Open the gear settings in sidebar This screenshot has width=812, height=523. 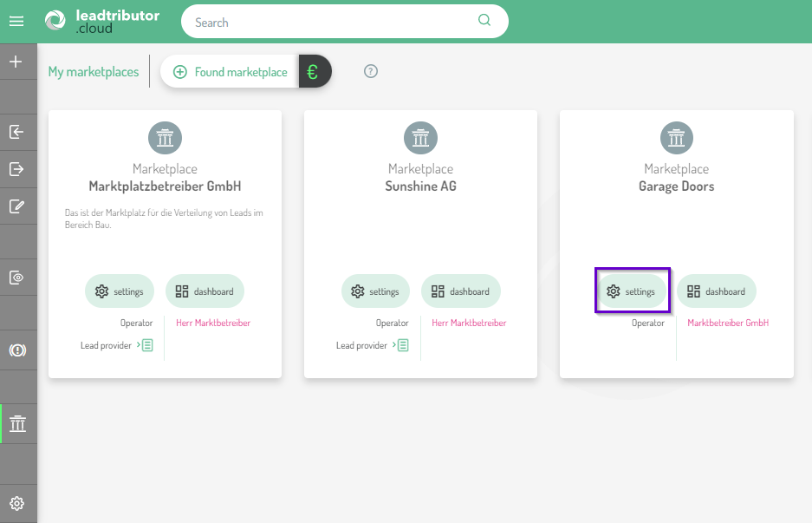(x=17, y=503)
